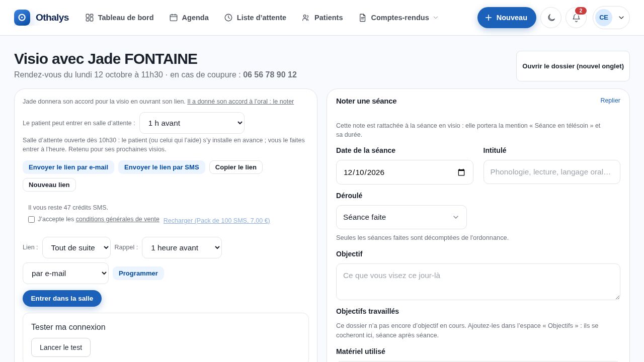Open the Agenda page
Image resolution: width=644 pixels, height=362 pixels.
coord(189,18)
